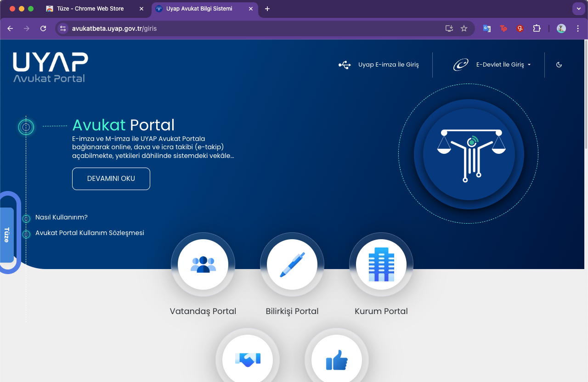Click the handshake portal icon
Viewport: 588px width, 382px height.
(248, 360)
